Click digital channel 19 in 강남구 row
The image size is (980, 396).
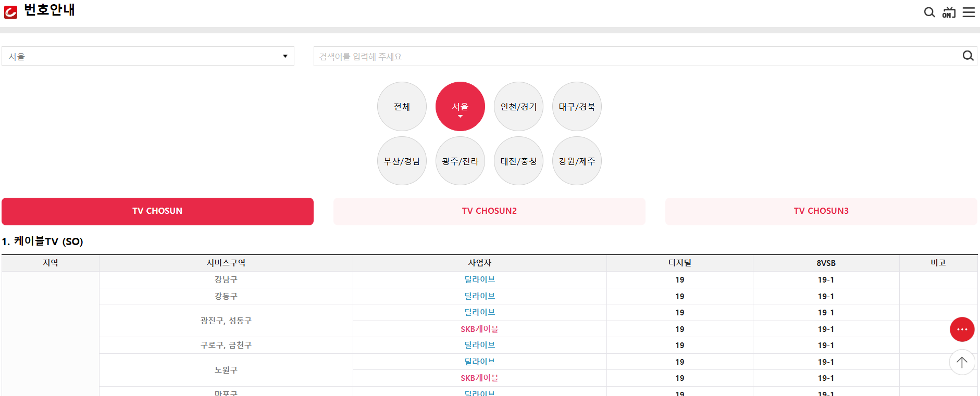tap(680, 280)
